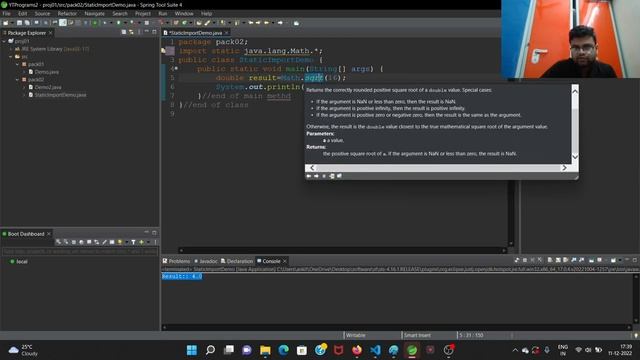
Task: Click the New file toolbar icon
Action: coord(6,23)
